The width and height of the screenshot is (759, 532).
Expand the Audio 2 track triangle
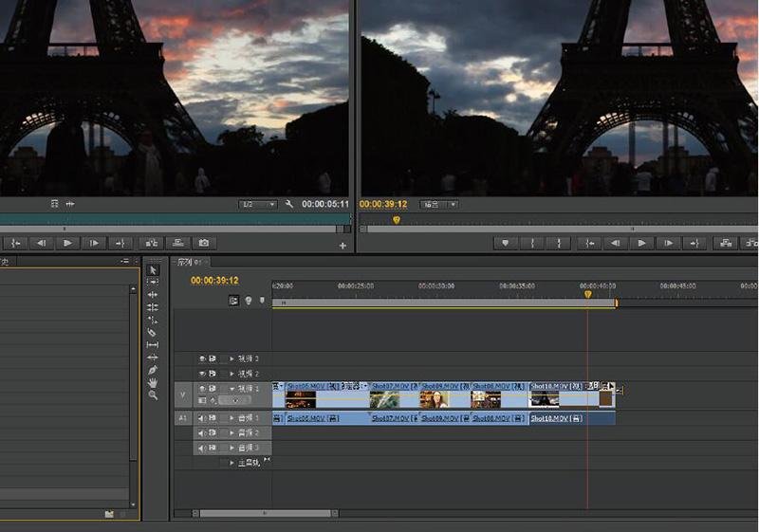point(231,432)
